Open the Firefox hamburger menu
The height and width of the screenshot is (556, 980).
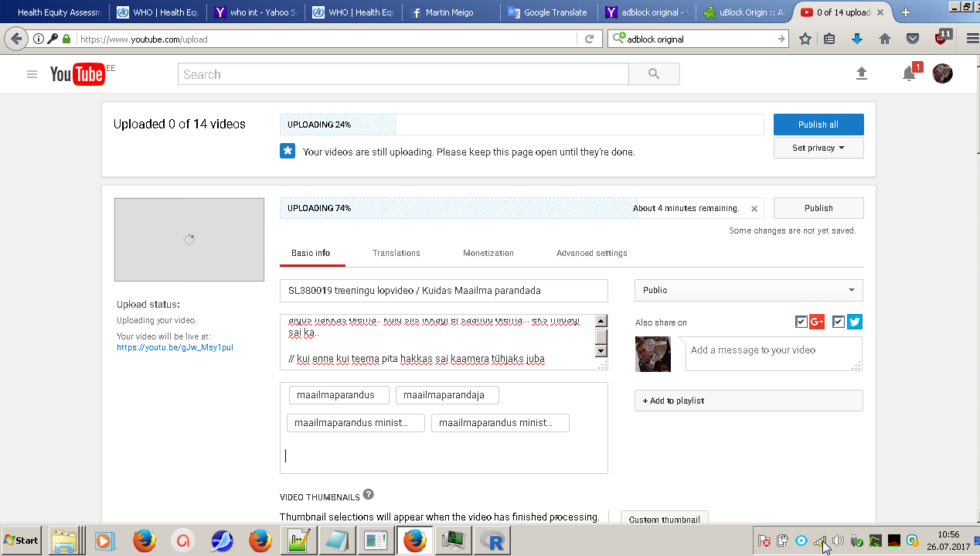[x=971, y=39]
